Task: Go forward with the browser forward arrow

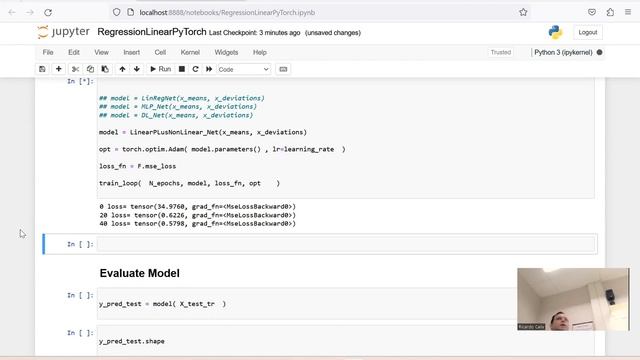Action: click(x=30, y=12)
